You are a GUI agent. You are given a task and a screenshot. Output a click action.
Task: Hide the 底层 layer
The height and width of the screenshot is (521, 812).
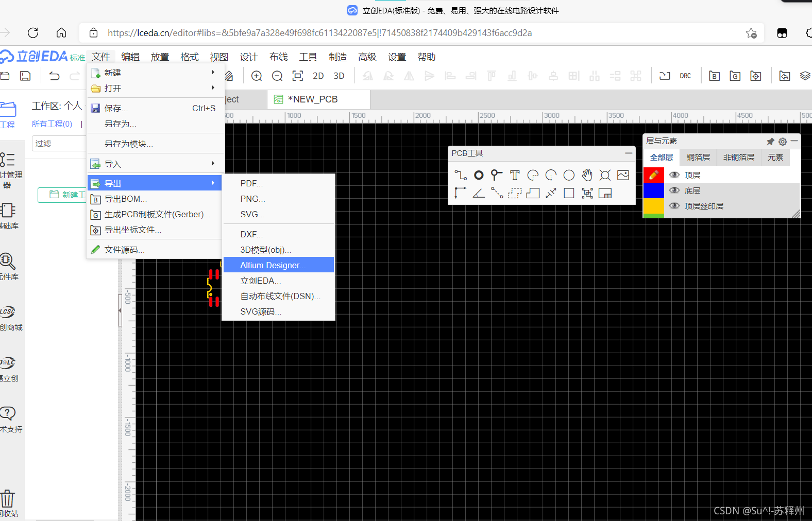(674, 190)
